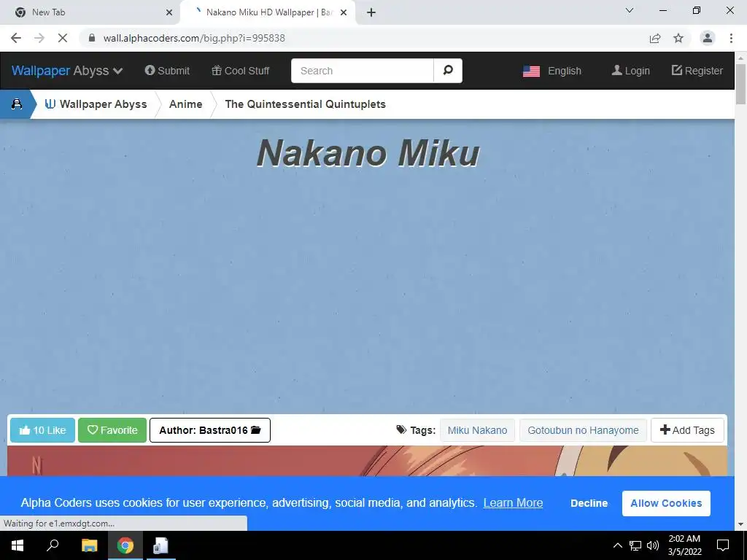Open The Quintessential Quintuplets breadcrumb
747x560 pixels.
click(306, 104)
